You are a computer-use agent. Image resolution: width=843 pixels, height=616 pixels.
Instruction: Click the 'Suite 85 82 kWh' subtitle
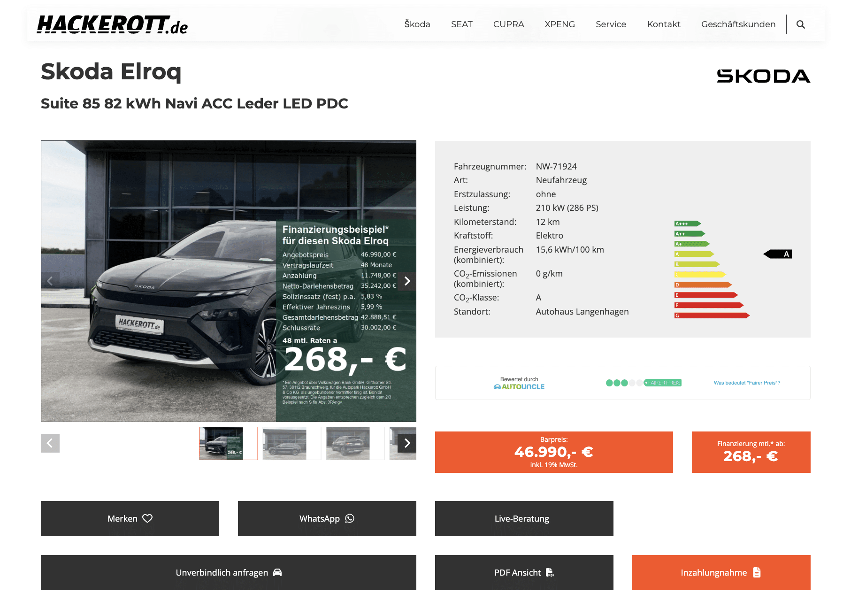click(194, 103)
